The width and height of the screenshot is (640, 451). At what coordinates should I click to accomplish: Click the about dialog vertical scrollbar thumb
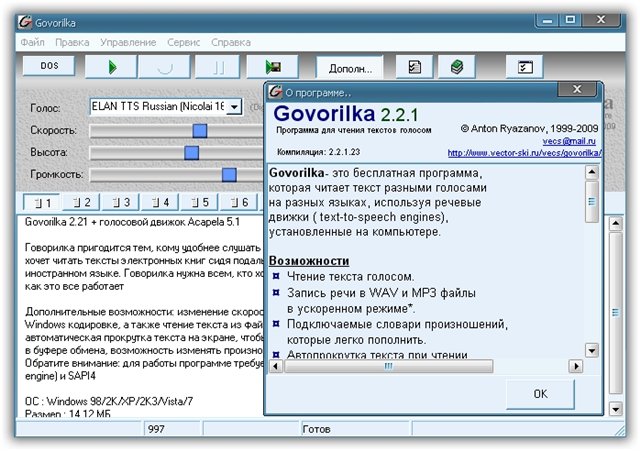coord(591,202)
